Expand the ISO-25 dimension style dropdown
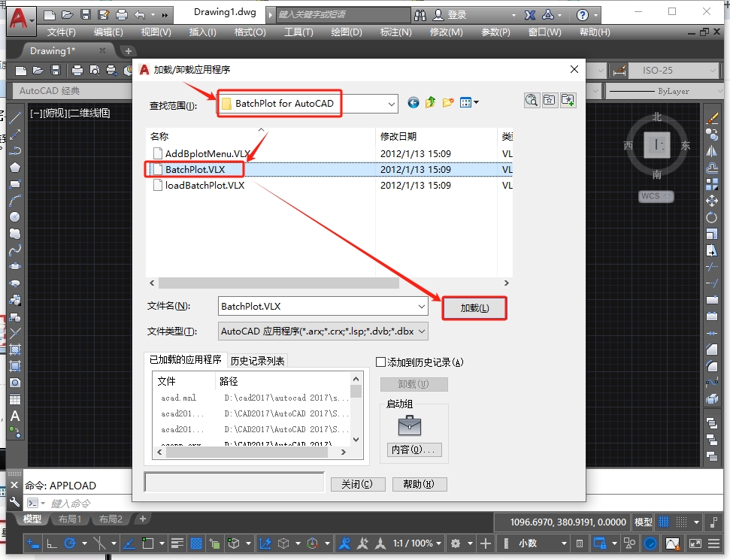 pos(713,71)
